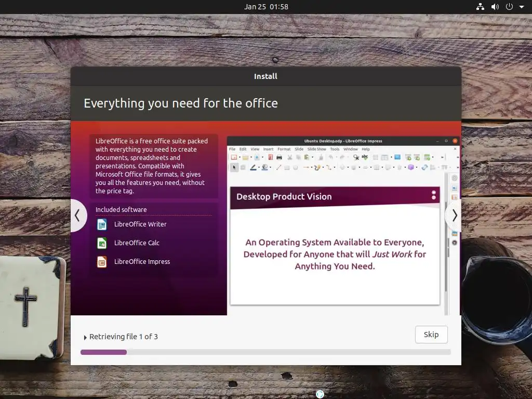Click the selection arrow tool in Impress preview
532x399 pixels.
(x=234, y=167)
